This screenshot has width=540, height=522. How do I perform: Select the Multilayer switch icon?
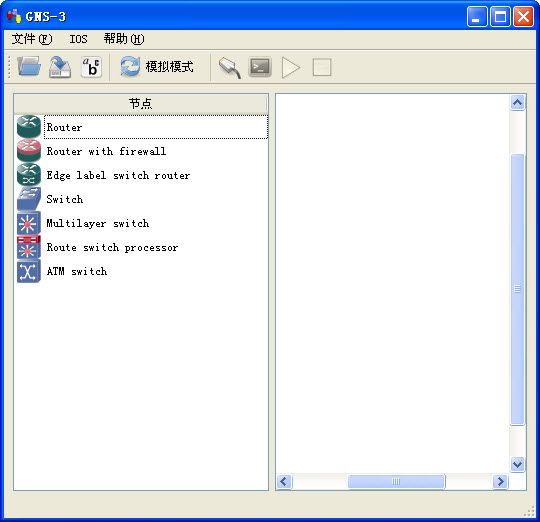(x=29, y=223)
